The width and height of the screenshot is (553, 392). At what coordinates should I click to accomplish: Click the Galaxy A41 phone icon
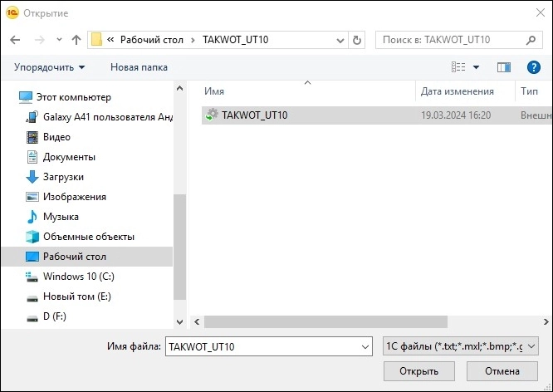coord(32,117)
